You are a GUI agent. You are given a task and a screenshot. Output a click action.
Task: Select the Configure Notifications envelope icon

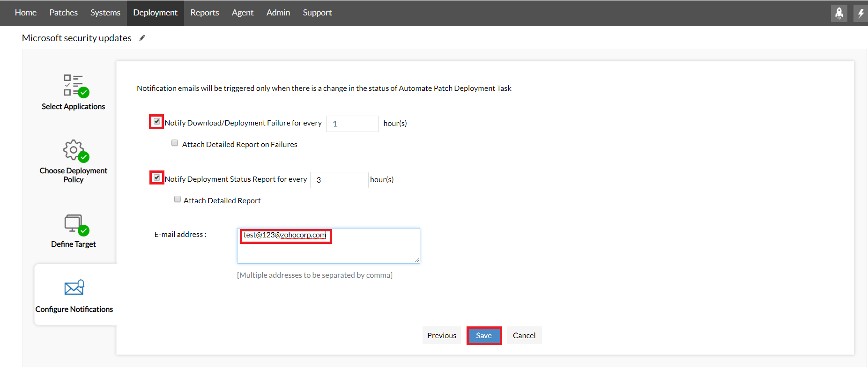[74, 287]
